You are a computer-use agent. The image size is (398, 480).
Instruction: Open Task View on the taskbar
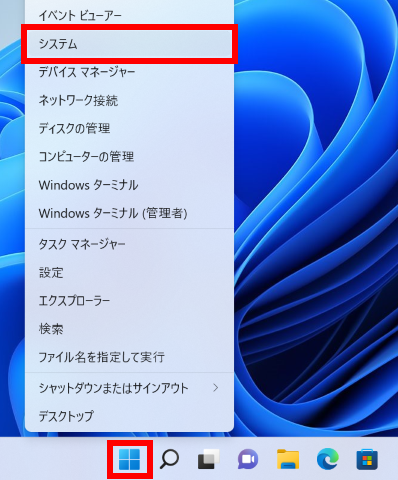click(209, 459)
